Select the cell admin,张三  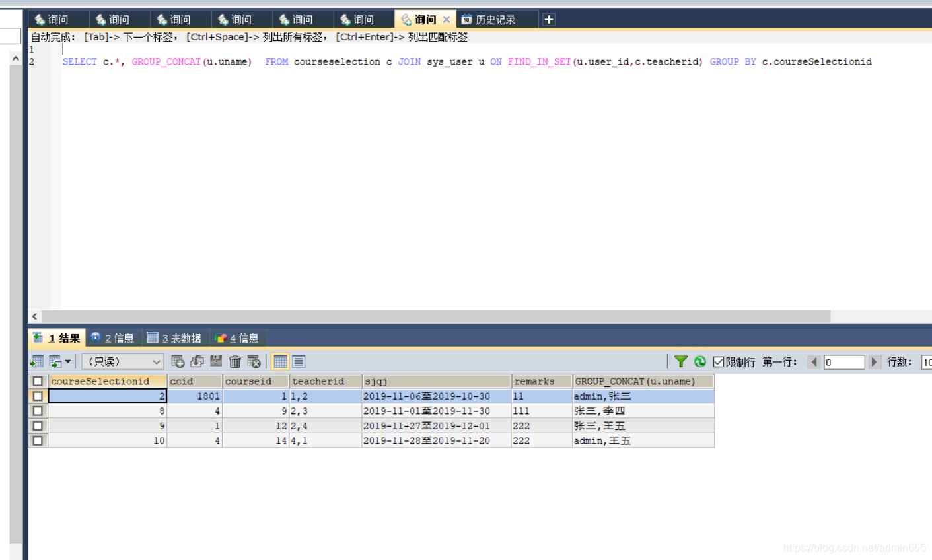tap(643, 396)
